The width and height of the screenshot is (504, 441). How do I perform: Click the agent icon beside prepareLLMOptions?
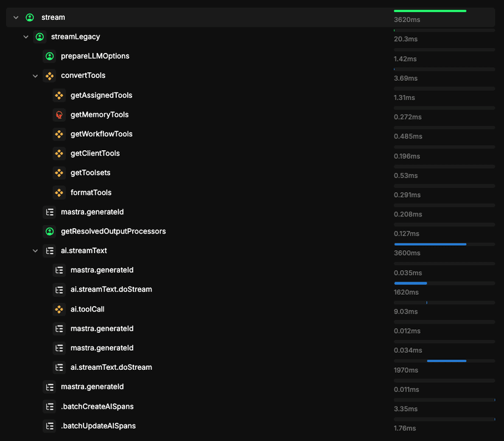coord(49,56)
